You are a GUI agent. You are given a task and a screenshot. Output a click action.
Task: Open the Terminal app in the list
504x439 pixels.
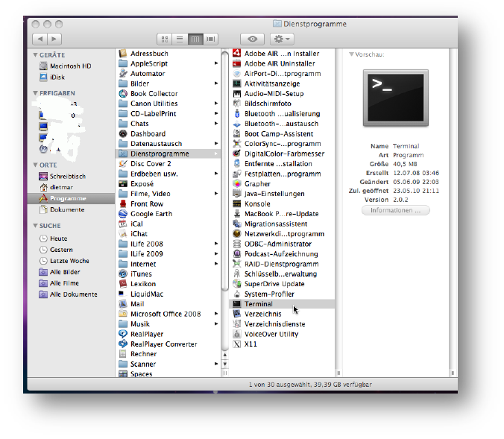click(282, 303)
